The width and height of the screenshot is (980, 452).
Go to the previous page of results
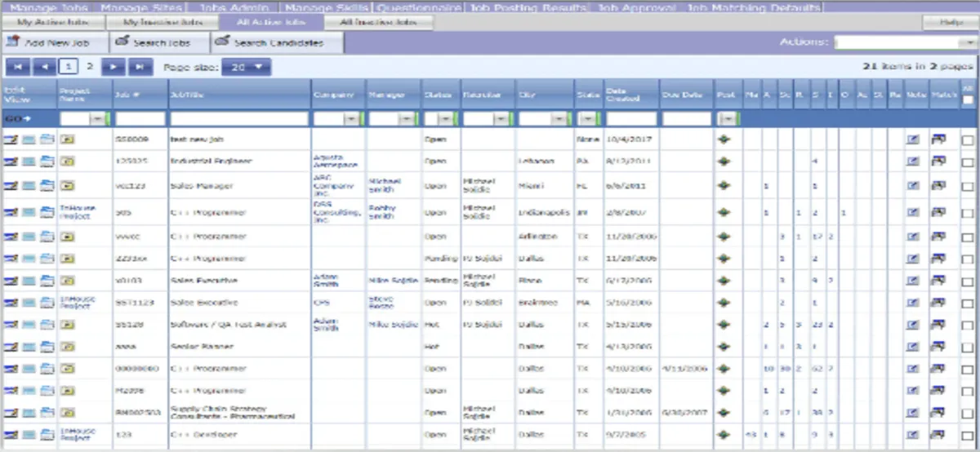point(45,67)
